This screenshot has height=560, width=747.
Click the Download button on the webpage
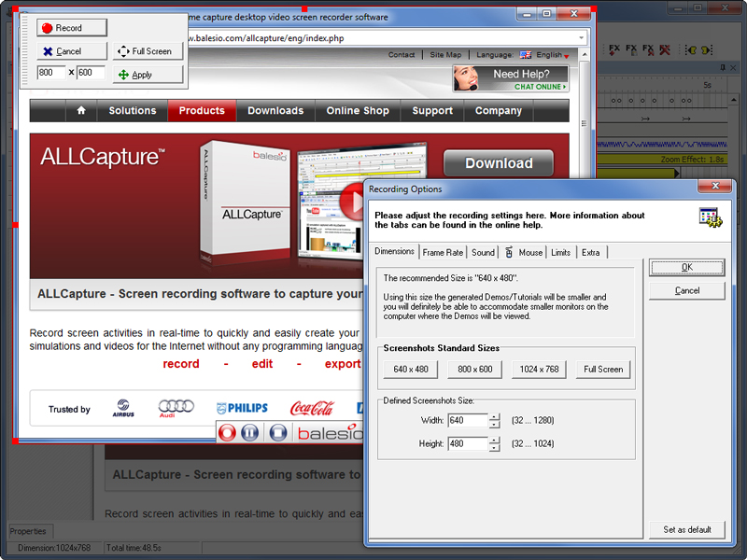(498, 162)
